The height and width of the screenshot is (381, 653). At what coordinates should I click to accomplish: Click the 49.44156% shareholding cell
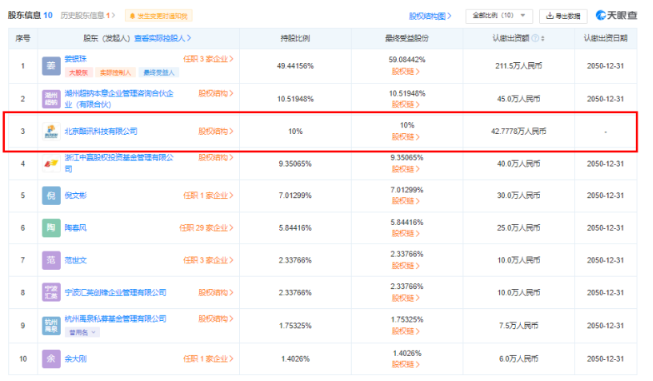(x=295, y=66)
